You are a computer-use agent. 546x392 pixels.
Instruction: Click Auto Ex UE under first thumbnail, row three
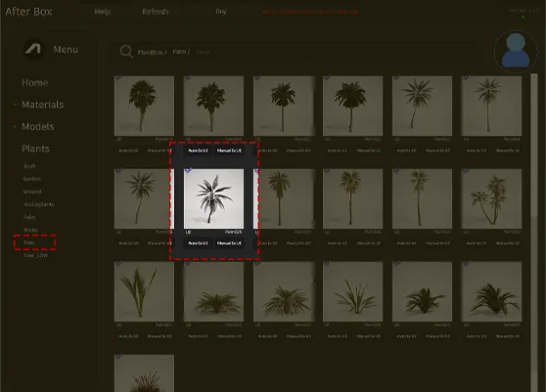128,336
